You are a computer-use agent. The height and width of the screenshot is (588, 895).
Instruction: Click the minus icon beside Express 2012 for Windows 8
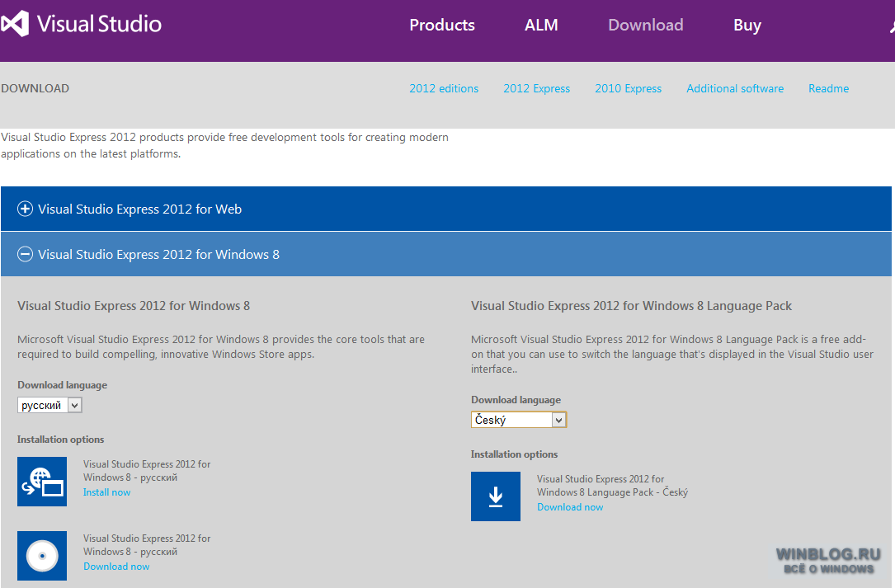tap(25, 254)
